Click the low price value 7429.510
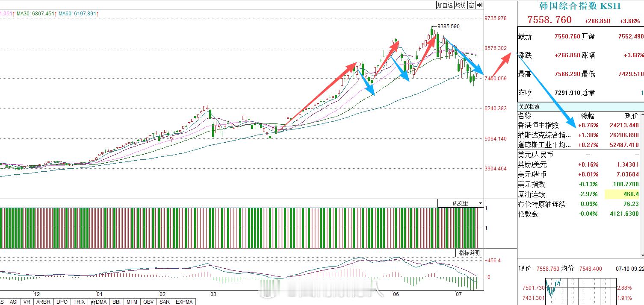Image resolution: width=644 pixels, height=305 pixels. (631, 74)
